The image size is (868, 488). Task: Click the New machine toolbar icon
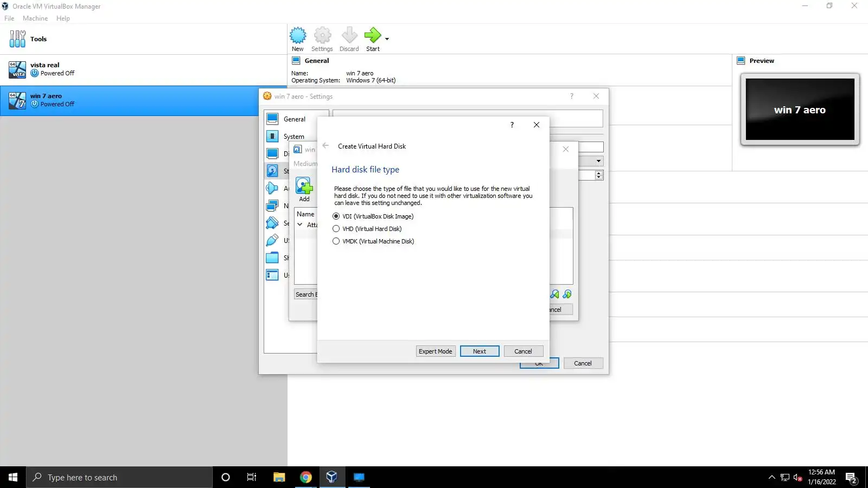coord(298,40)
